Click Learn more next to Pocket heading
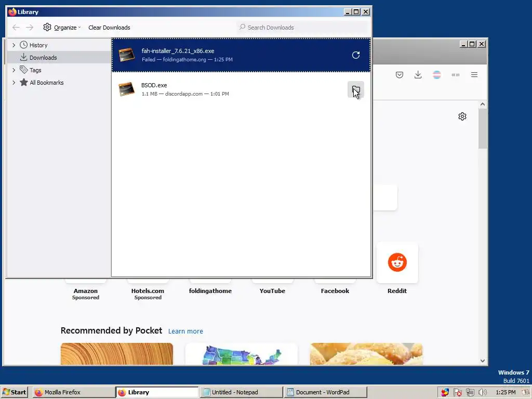The width and height of the screenshot is (532, 399). coord(185,331)
